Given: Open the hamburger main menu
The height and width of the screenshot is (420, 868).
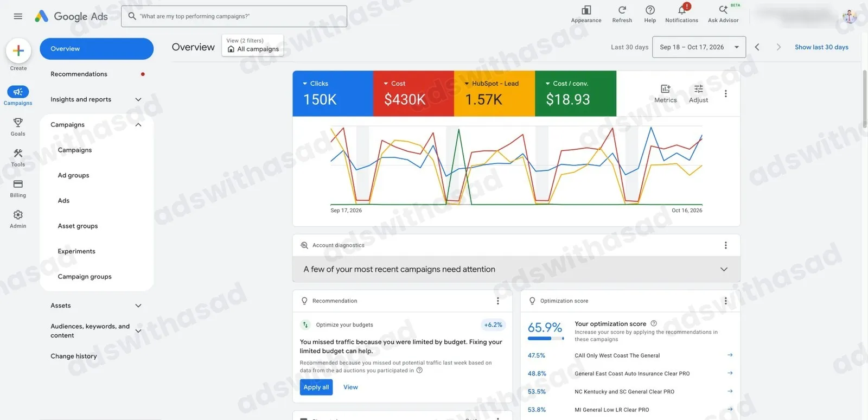Looking at the screenshot, I should point(18,16).
